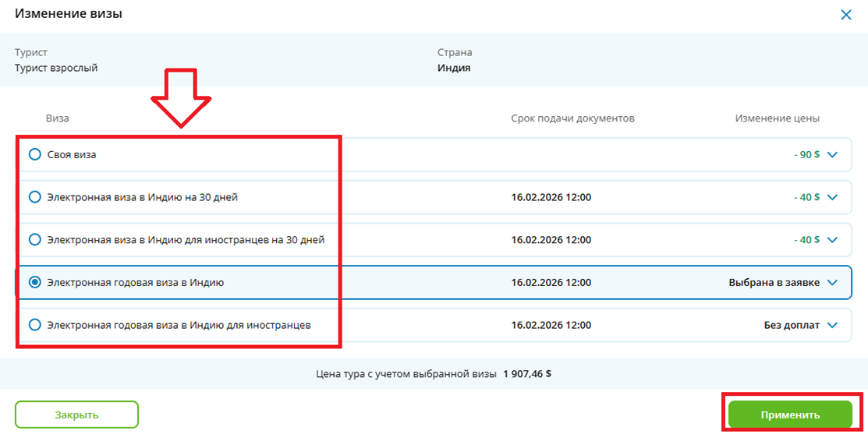This screenshot has width=868, height=434.
Task: Click the tour price total 1 907,46 $
Action: click(x=527, y=374)
